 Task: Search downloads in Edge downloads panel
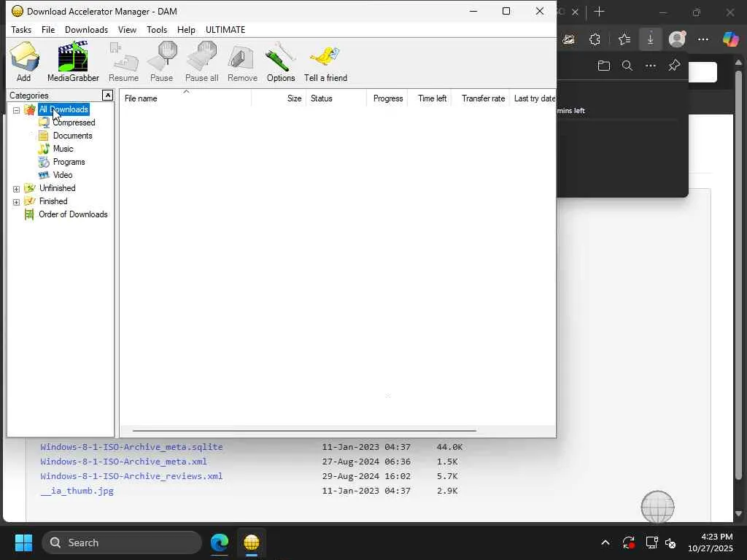pyautogui.click(x=627, y=66)
